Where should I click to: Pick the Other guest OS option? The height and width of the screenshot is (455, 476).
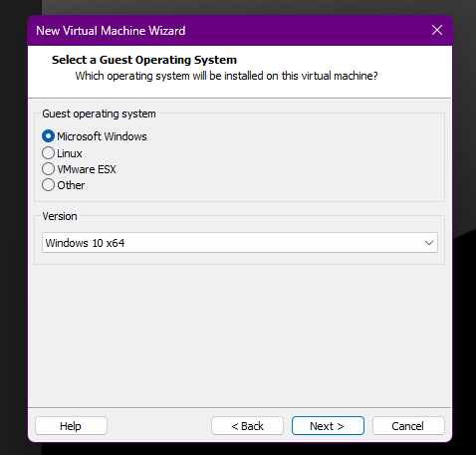point(48,185)
